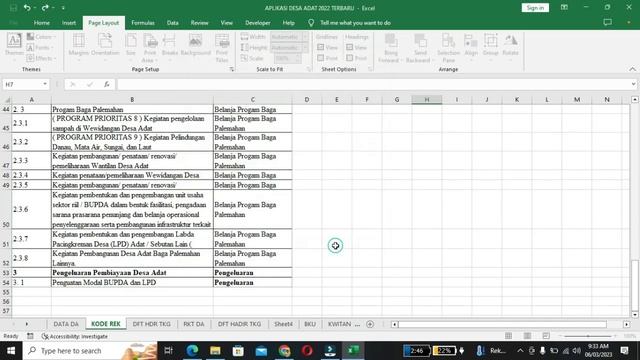This screenshot has height=360, width=640.
Task: Open the Formulas ribbon tab
Action: (143, 23)
